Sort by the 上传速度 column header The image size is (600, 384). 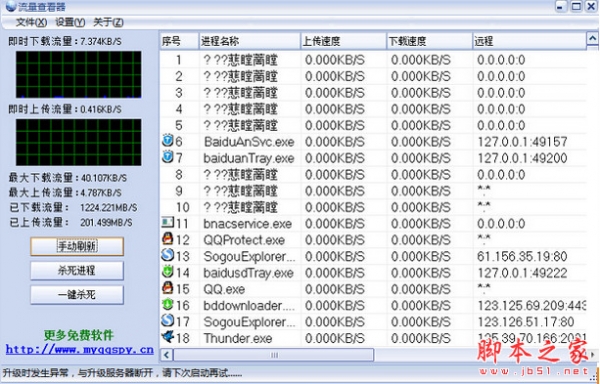(x=343, y=41)
